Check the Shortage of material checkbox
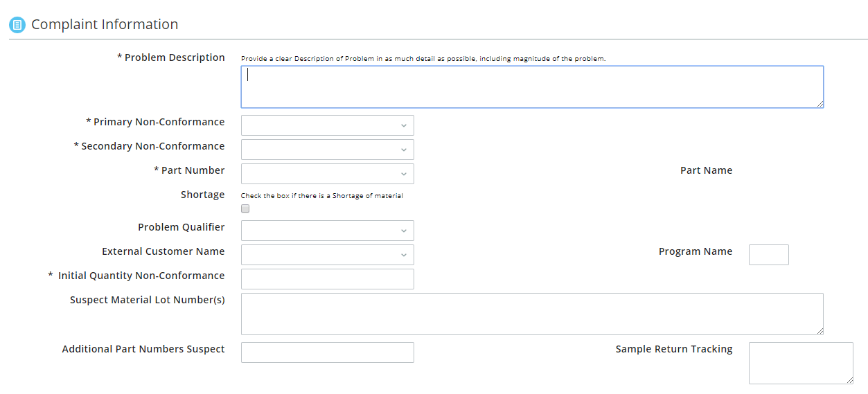Screen dimensions: 868x394 click(x=245, y=208)
